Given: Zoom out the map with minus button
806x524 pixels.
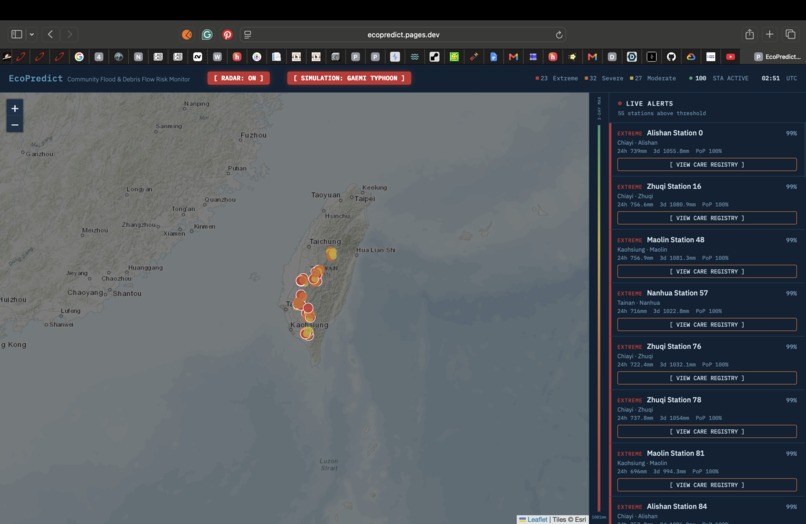Looking at the screenshot, I should [x=14, y=125].
